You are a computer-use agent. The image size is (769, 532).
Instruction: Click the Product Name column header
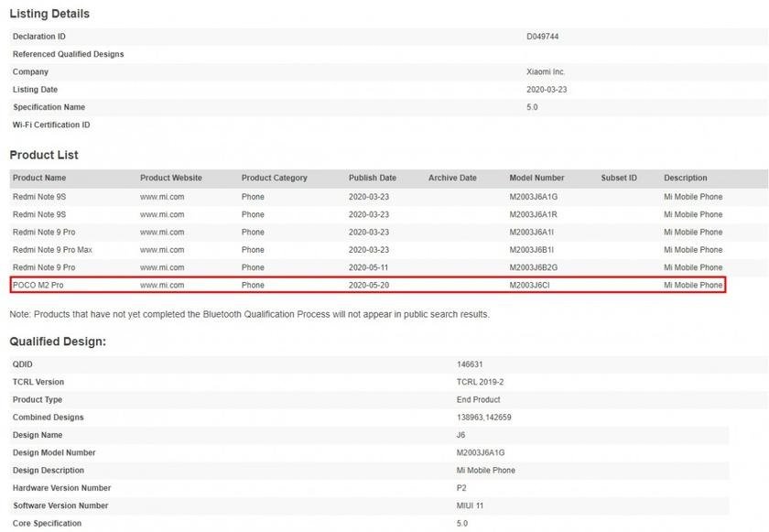click(x=39, y=178)
